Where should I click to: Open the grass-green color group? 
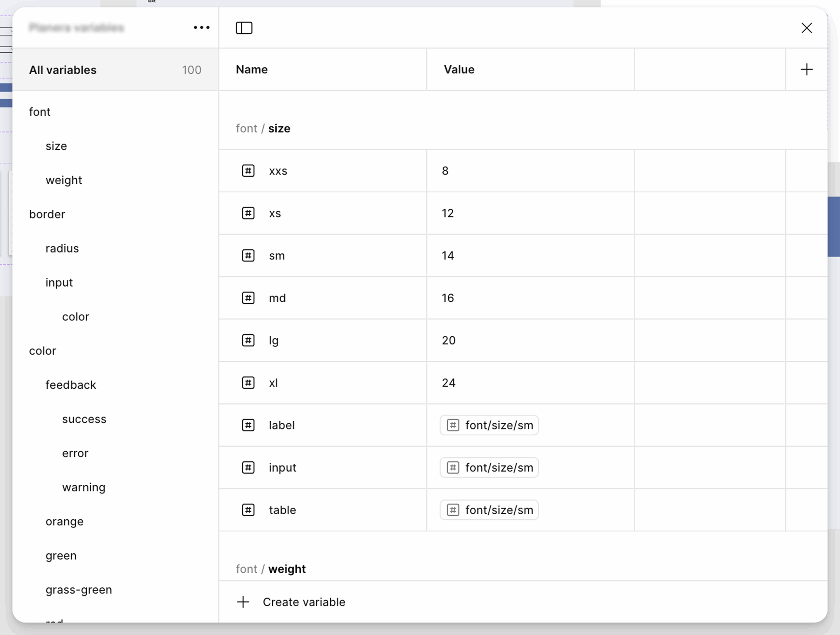coord(79,589)
